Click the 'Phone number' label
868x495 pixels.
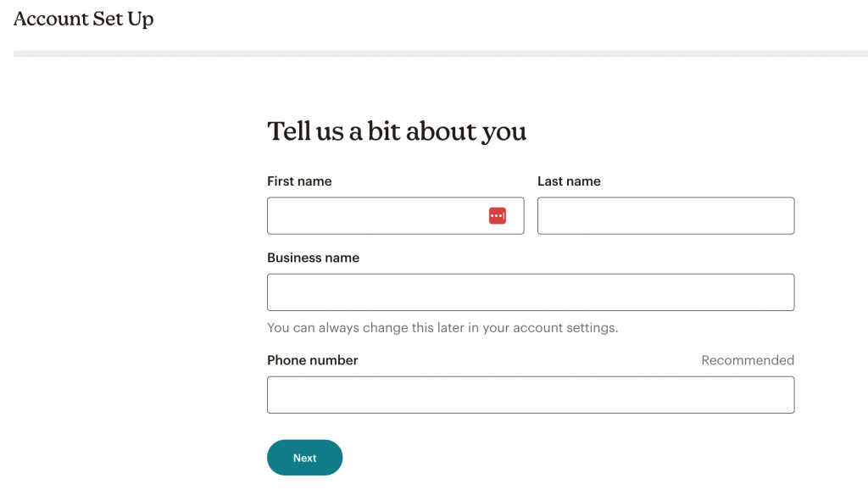(312, 360)
